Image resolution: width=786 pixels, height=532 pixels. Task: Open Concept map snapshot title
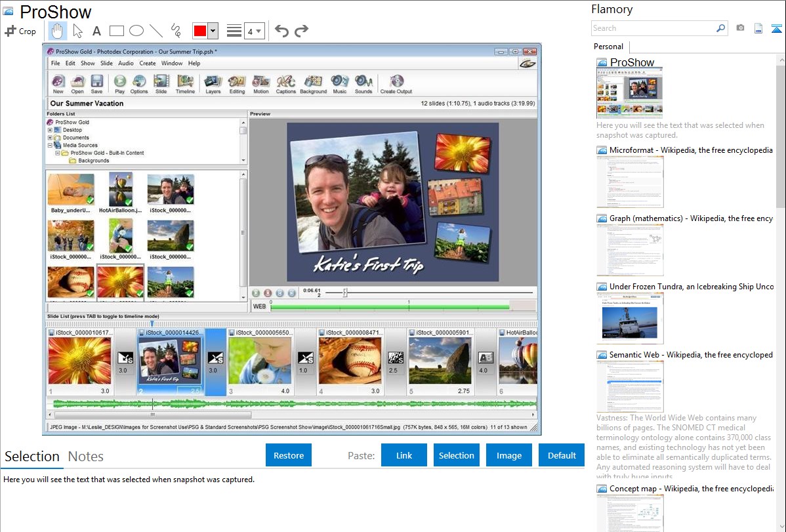pyautogui.click(x=691, y=488)
